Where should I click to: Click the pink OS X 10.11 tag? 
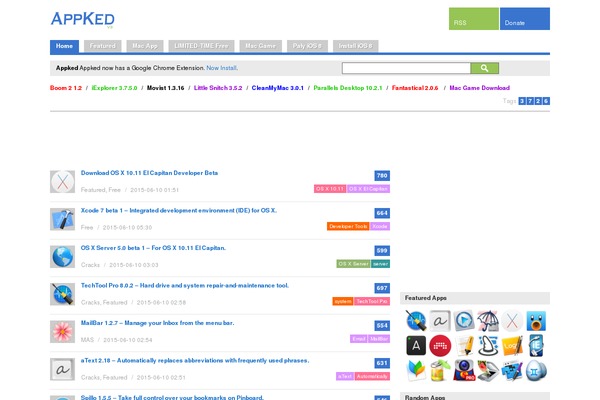330,189
